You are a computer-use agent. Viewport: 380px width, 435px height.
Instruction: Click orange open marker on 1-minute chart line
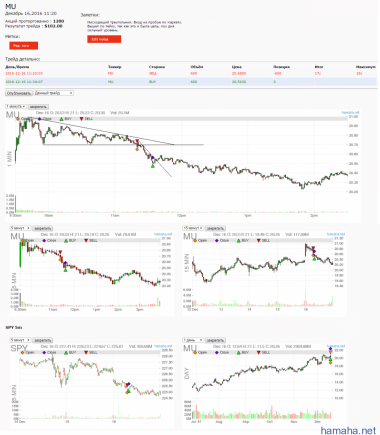click(137, 149)
